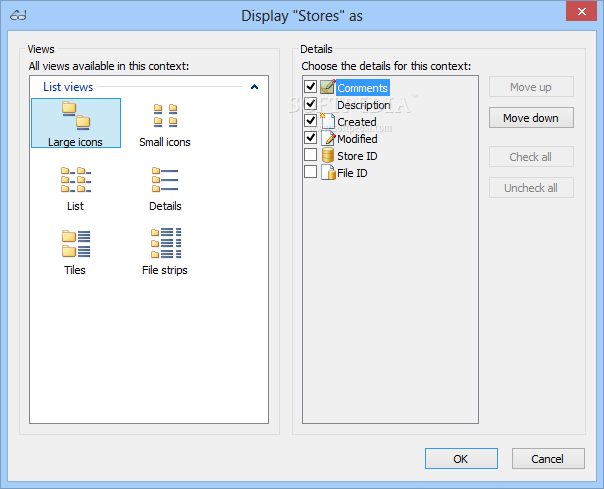The width and height of the screenshot is (604, 489).
Task: Collapse the List views group
Action: (x=254, y=87)
